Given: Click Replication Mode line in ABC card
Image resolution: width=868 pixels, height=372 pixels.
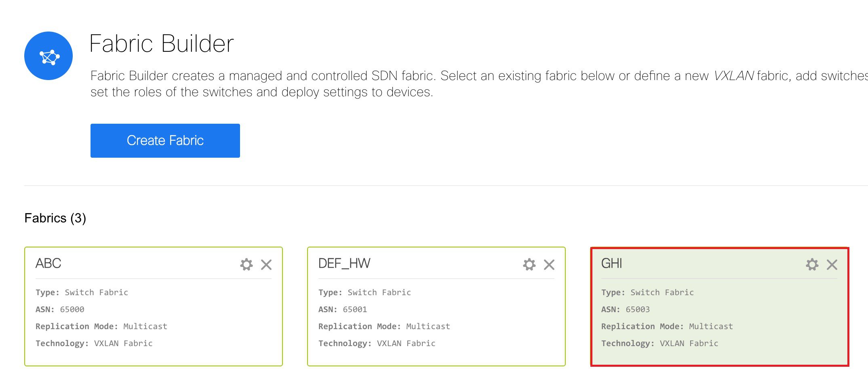Looking at the screenshot, I should point(101,327).
